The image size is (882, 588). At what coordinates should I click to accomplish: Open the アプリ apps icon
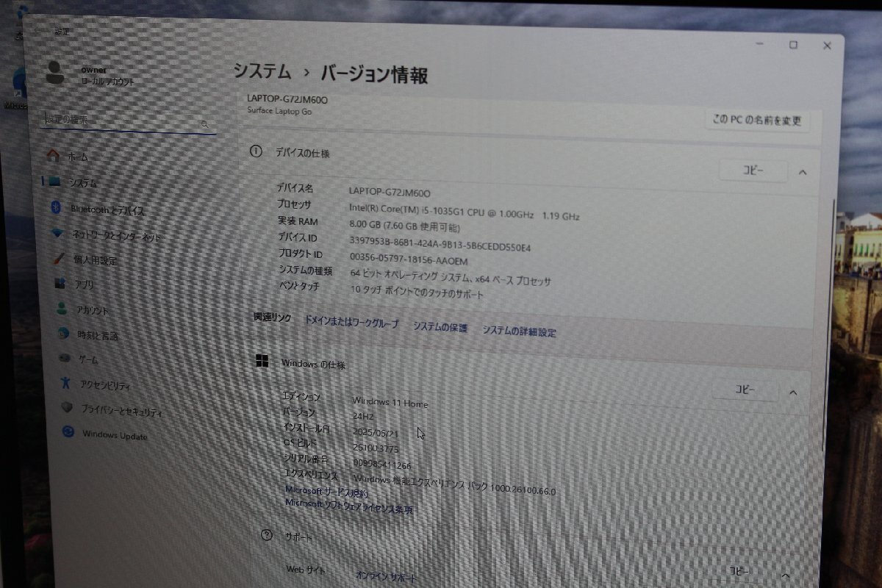(61, 284)
